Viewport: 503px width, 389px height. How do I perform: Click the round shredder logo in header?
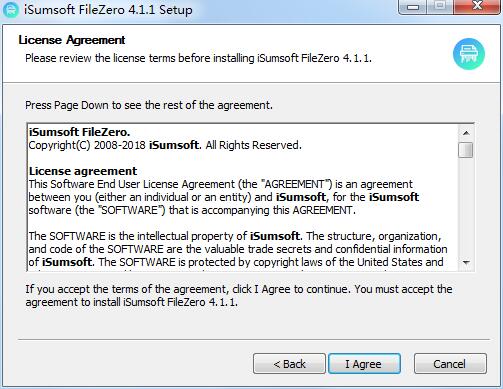coord(469,54)
